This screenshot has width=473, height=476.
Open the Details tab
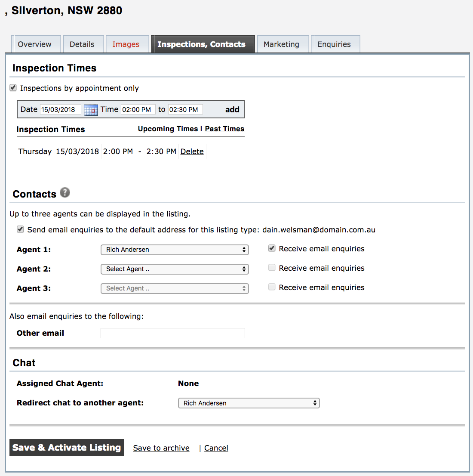(82, 44)
